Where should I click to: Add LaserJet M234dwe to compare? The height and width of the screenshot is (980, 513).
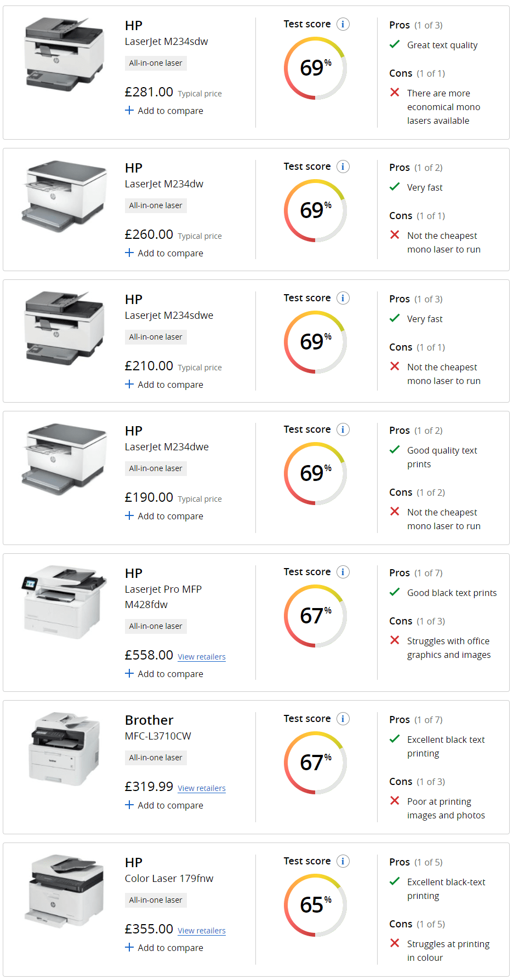pyautogui.click(x=164, y=516)
